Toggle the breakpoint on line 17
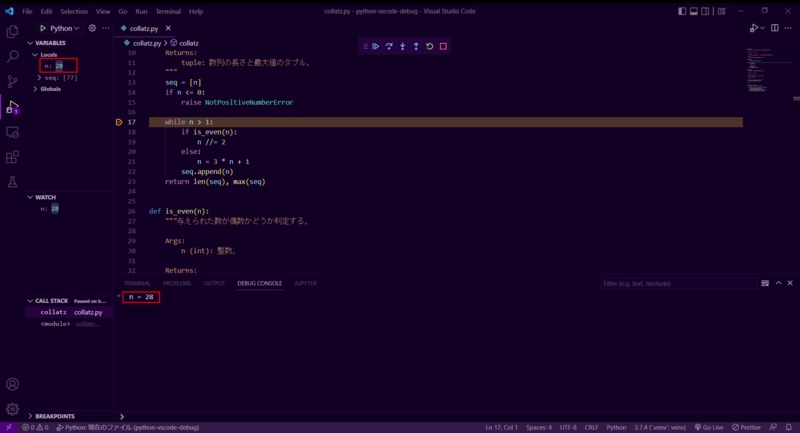 (119, 122)
